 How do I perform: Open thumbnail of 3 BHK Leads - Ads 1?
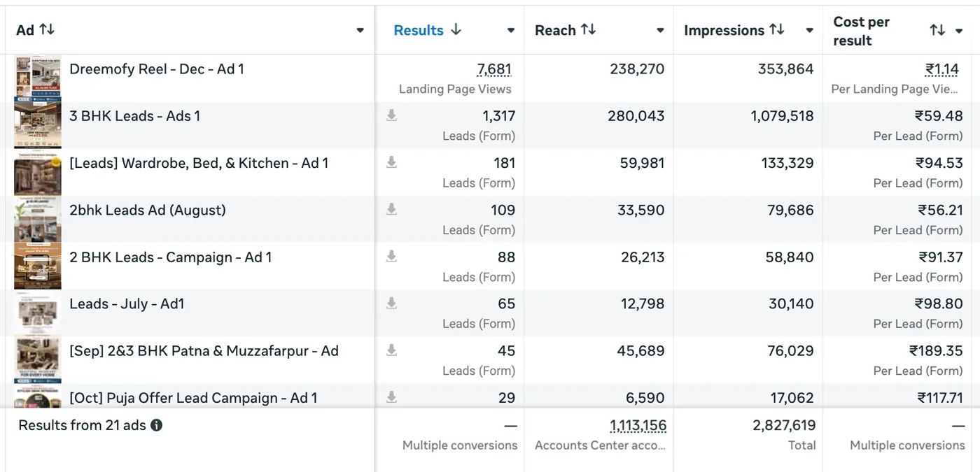pos(38,125)
